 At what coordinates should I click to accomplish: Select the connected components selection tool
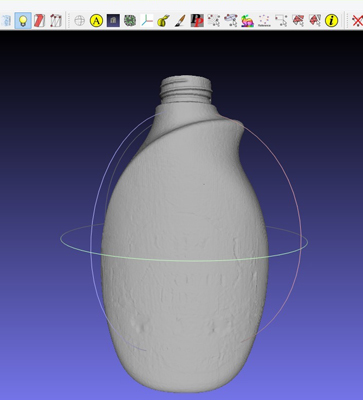coord(314,21)
